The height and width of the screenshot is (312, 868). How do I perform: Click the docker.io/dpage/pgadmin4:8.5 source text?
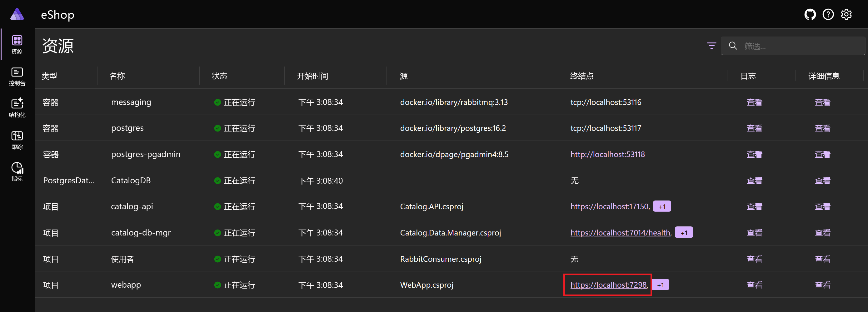point(454,154)
